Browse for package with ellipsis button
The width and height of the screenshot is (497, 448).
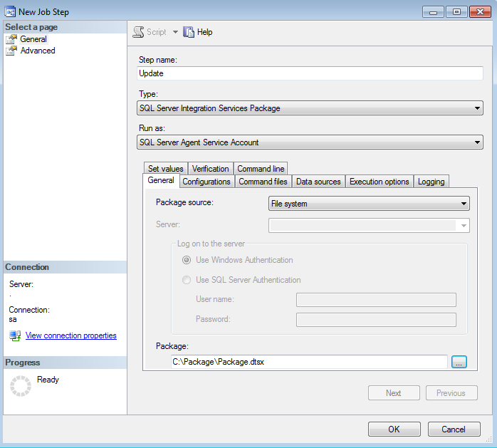pyautogui.click(x=459, y=362)
